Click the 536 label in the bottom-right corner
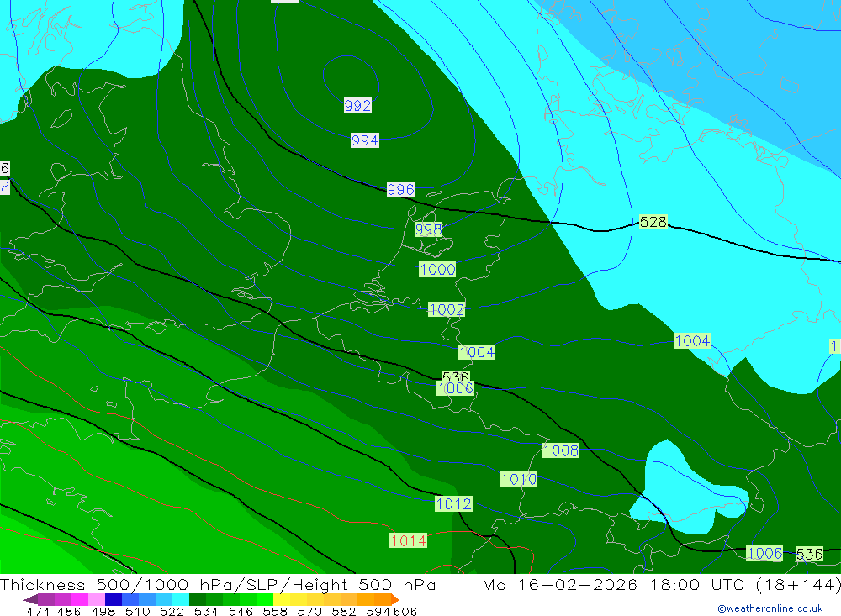 coord(809,555)
